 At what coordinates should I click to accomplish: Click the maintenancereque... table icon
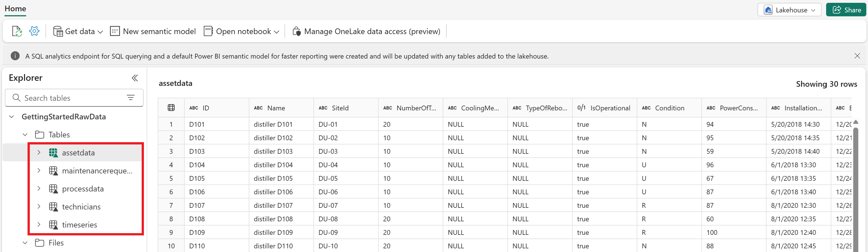click(53, 171)
